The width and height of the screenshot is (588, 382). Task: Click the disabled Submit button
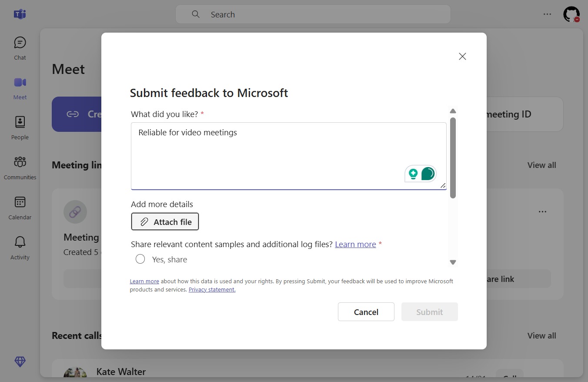(x=430, y=312)
